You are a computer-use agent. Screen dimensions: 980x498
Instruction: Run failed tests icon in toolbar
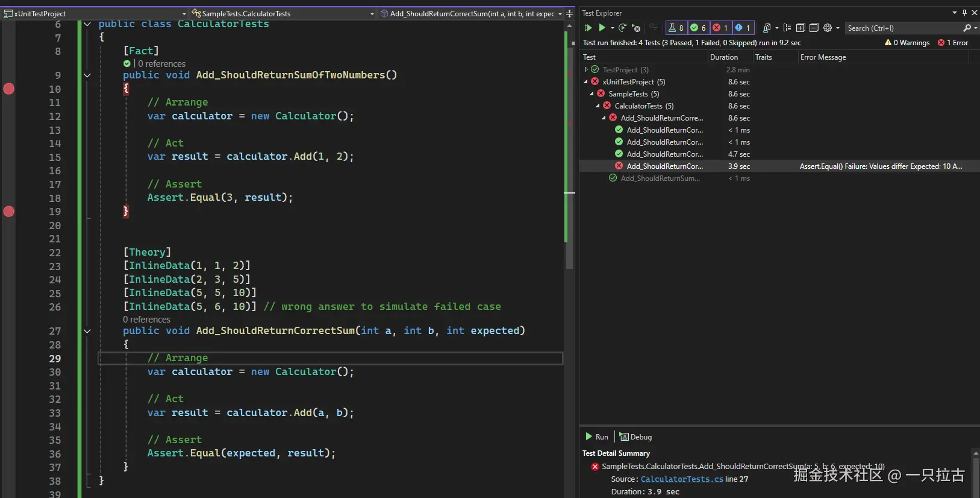coord(636,28)
